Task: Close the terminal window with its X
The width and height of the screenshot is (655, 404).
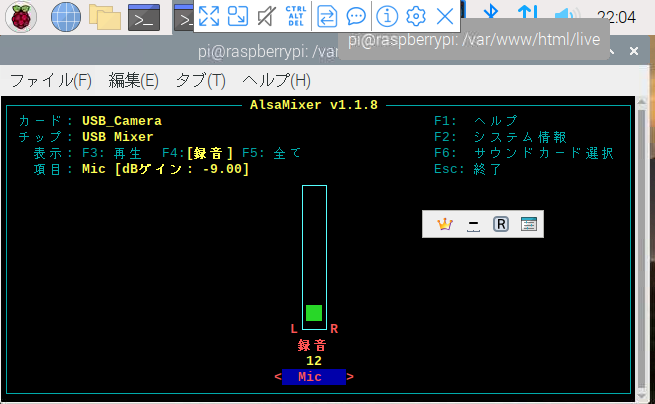Action: (634, 51)
